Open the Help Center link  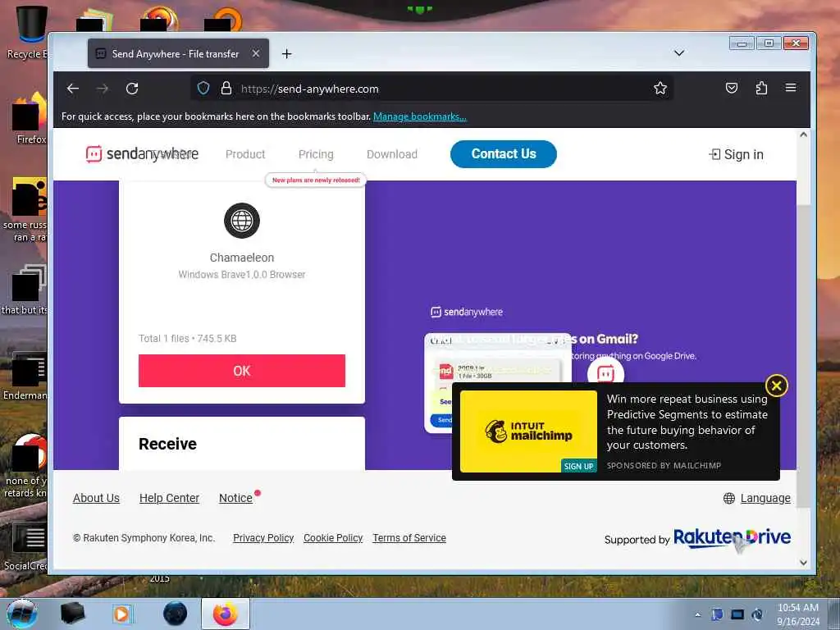169,498
